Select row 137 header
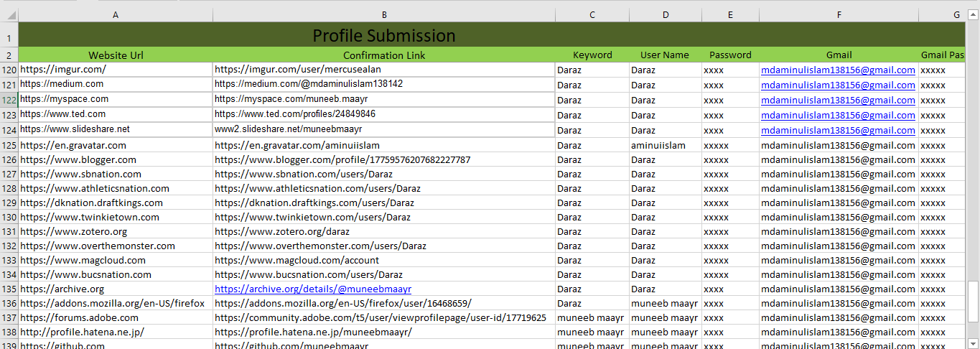 tap(9, 317)
